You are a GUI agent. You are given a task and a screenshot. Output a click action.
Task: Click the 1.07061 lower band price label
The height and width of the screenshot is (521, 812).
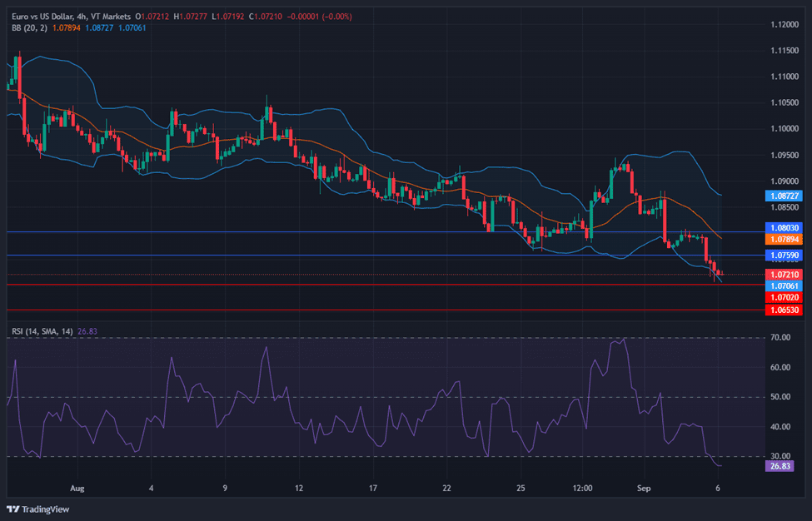(x=783, y=285)
